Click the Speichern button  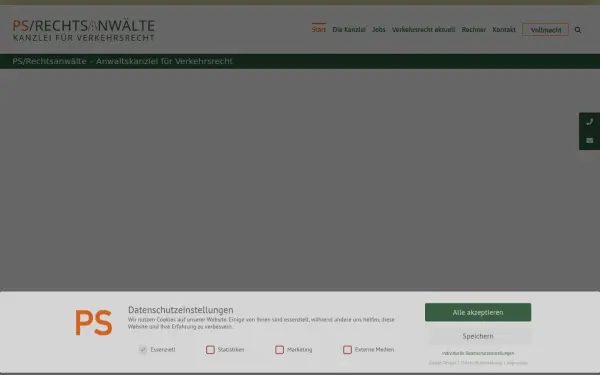[x=478, y=336]
